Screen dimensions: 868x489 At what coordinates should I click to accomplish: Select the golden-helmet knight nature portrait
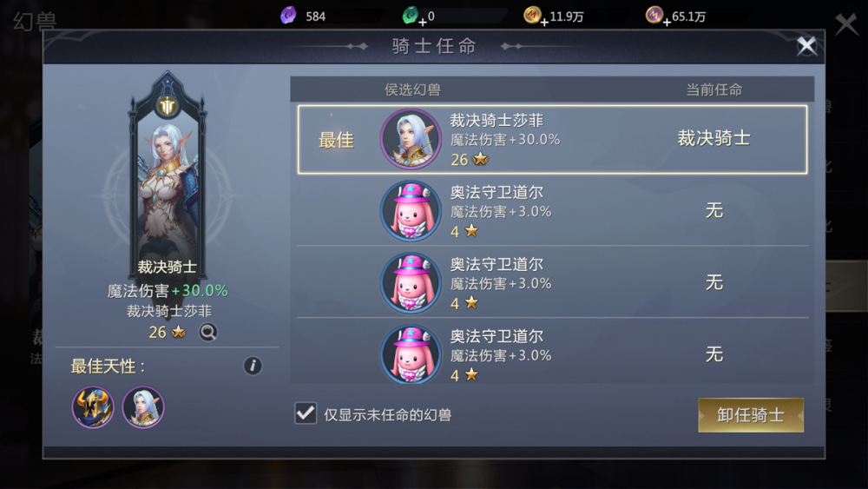93,407
